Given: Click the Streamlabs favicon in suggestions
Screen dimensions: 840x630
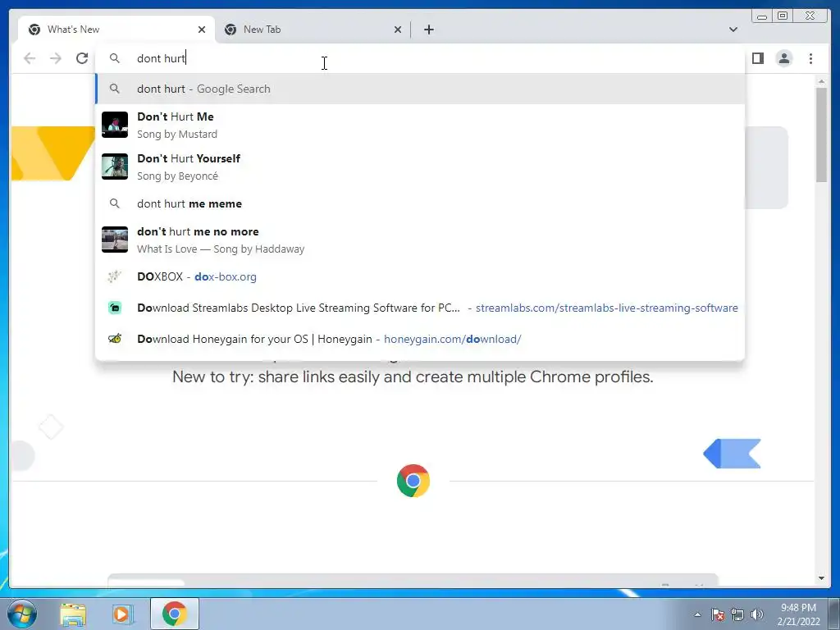Looking at the screenshot, I should click(x=115, y=308).
